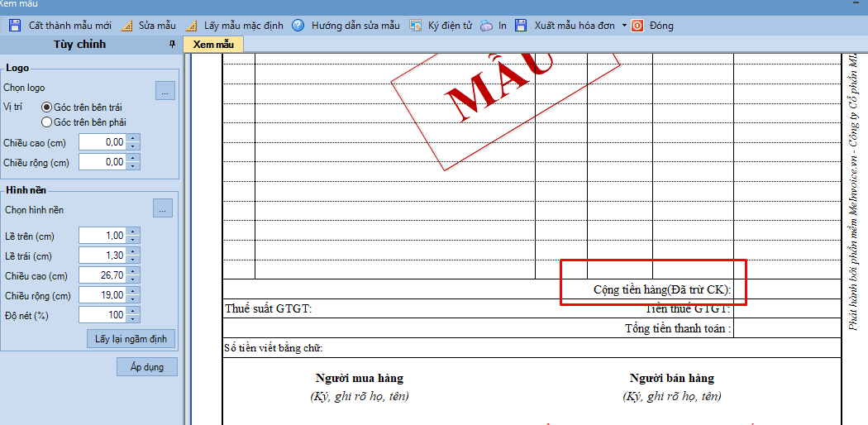868x425 pixels.
Task: Click 'Lấy mẫu mặc định' toolbar label
Action: (x=244, y=26)
